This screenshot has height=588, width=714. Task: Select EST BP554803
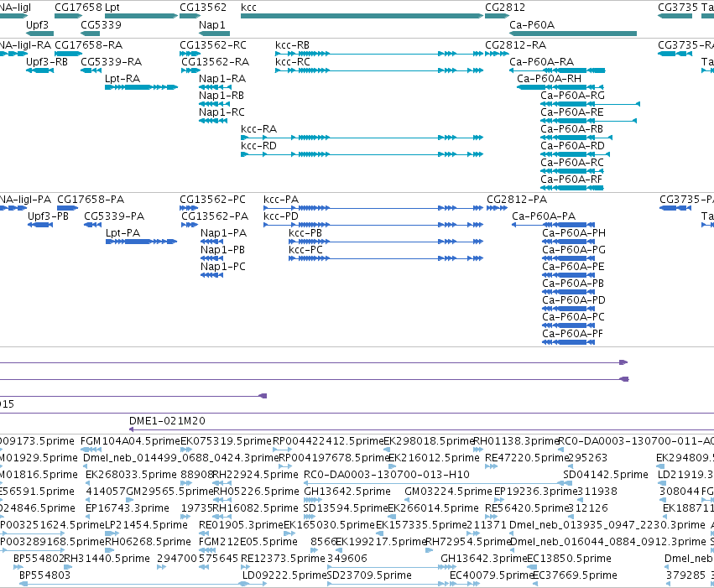coord(44,575)
